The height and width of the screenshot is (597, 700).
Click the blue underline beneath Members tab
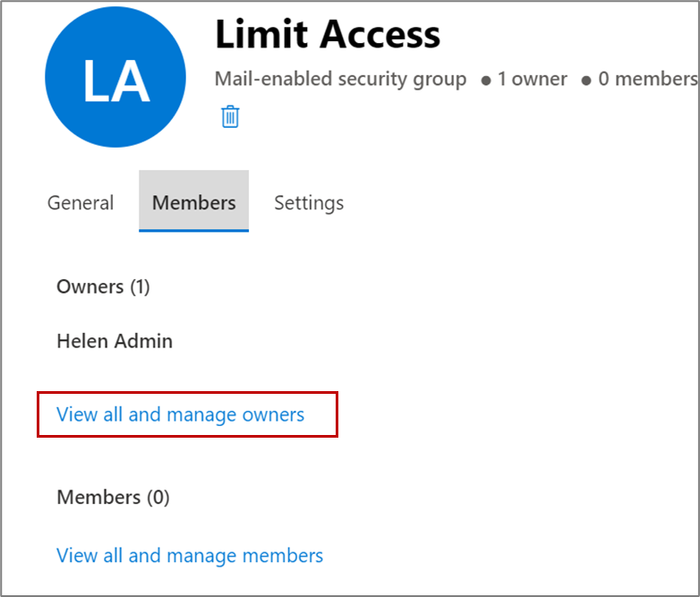click(193, 230)
